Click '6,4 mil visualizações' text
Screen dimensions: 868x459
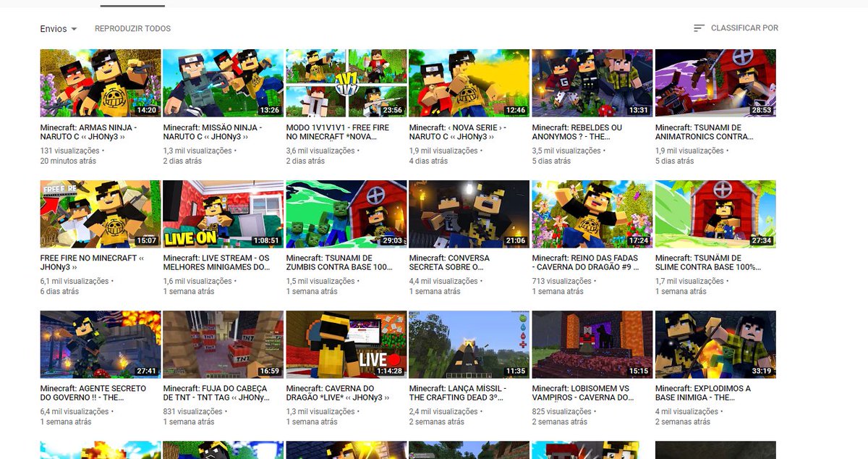[75, 411]
